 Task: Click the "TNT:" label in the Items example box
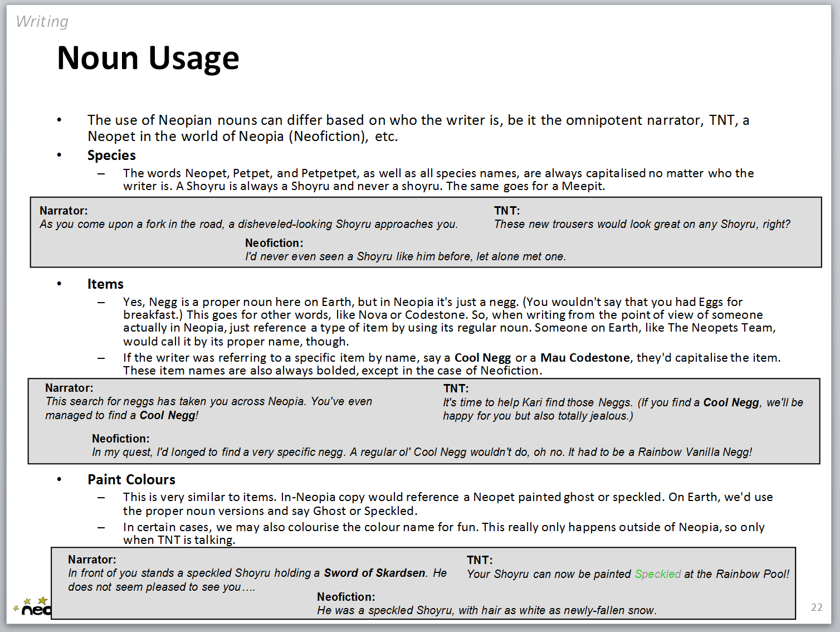click(x=456, y=388)
